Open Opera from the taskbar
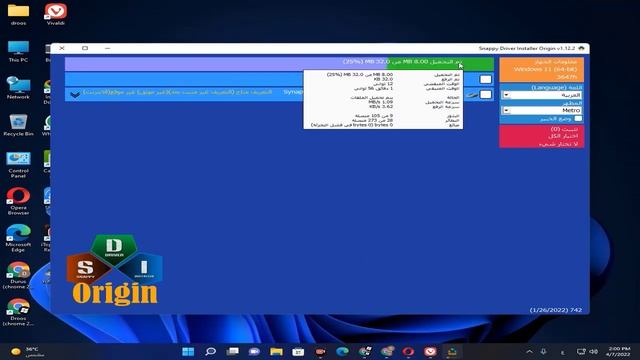This screenshot has height=360, width=640. (x=408, y=351)
